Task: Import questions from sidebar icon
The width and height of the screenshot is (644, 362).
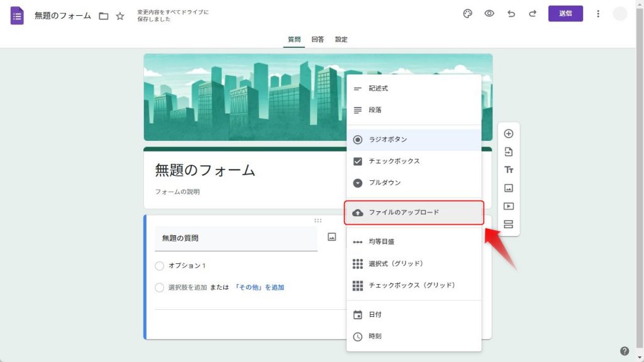Action: click(508, 151)
